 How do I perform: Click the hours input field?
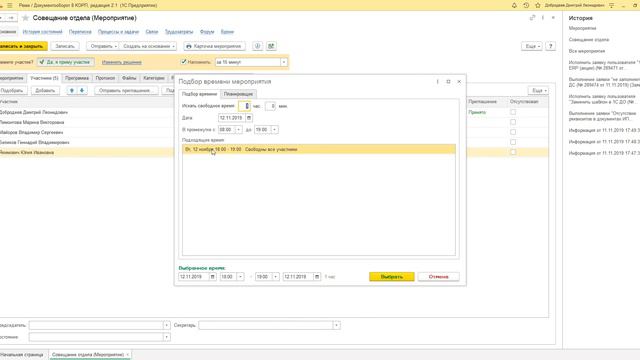(x=244, y=106)
